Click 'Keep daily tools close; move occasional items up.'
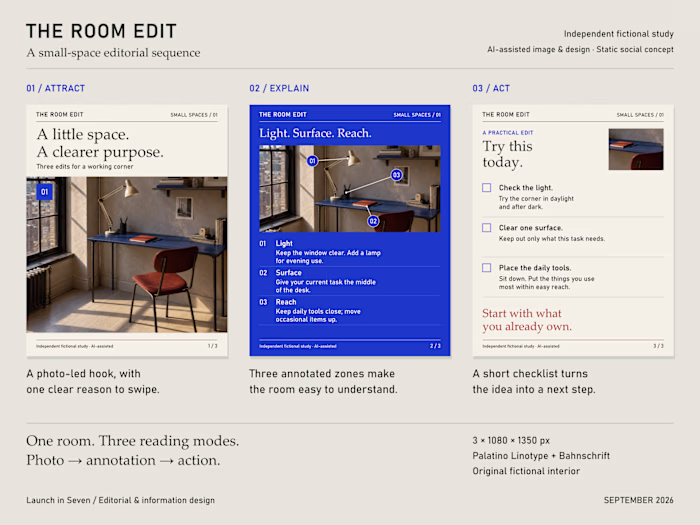The width and height of the screenshot is (700, 525). 318,315
